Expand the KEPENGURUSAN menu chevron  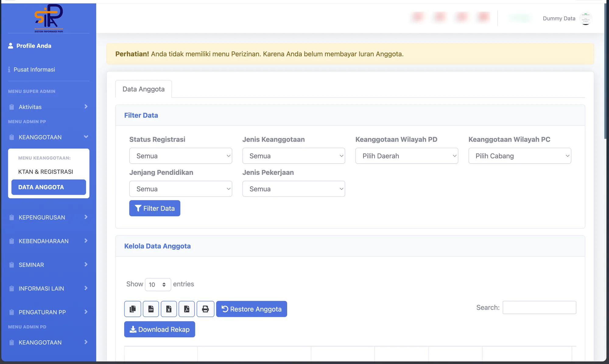coord(86,217)
